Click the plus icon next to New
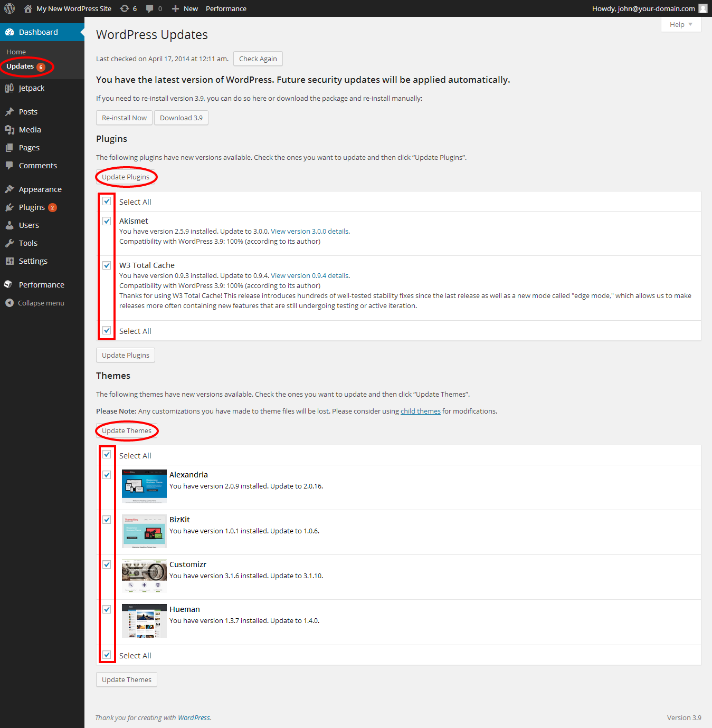This screenshot has height=728, width=712. [x=176, y=8]
